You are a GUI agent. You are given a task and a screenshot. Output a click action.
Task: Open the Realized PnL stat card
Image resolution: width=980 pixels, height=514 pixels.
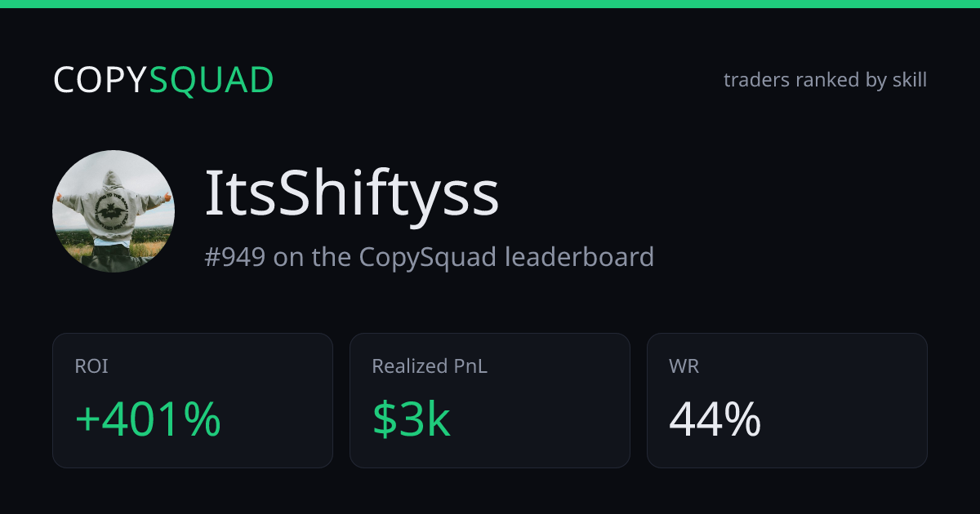pyautogui.click(x=490, y=401)
